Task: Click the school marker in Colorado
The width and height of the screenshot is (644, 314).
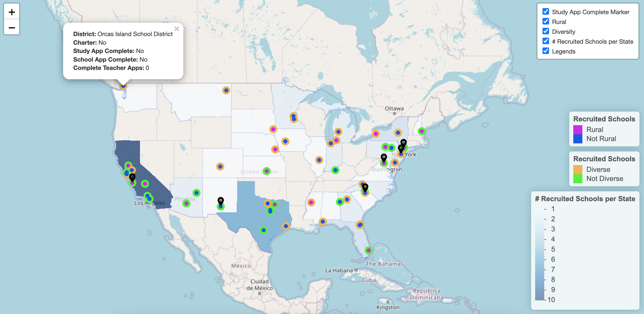Action: click(x=220, y=167)
